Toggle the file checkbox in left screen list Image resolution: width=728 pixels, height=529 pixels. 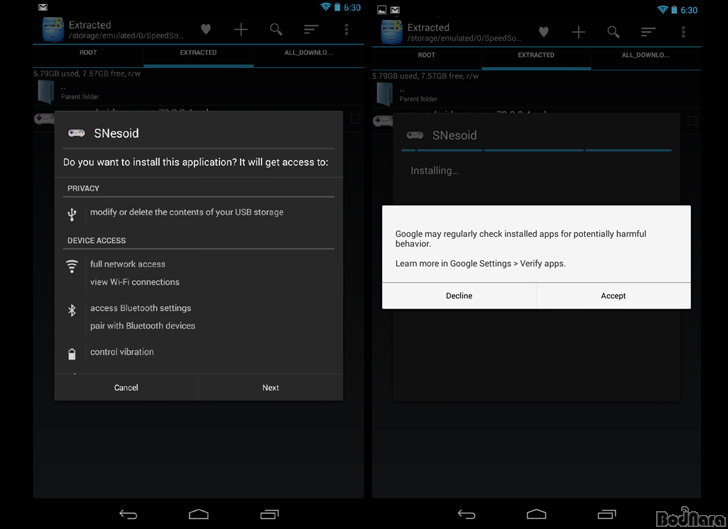(x=355, y=118)
